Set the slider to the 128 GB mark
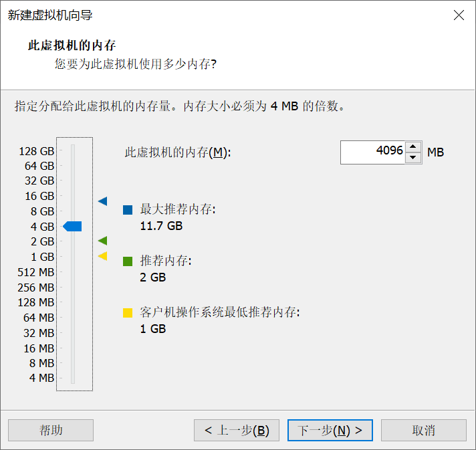476x450 pixels. (x=73, y=150)
